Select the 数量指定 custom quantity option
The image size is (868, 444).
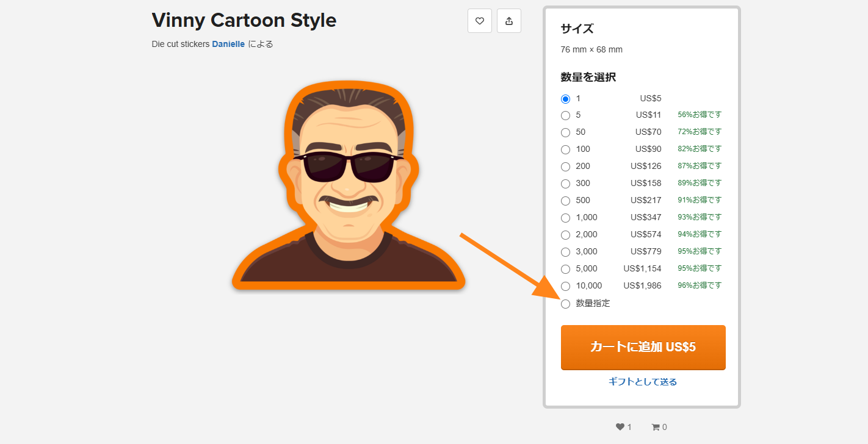[x=565, y=303]
